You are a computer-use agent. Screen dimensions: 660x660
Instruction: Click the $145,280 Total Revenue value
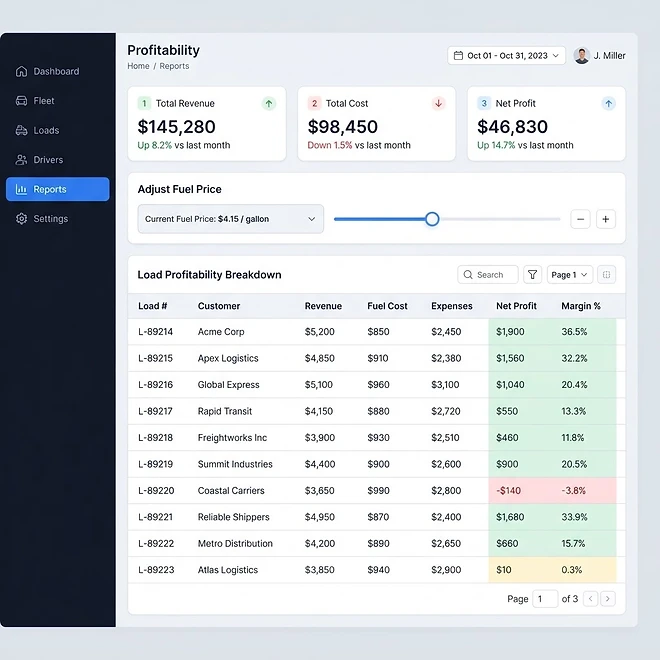pyautogui.click(x=176, y=127)
